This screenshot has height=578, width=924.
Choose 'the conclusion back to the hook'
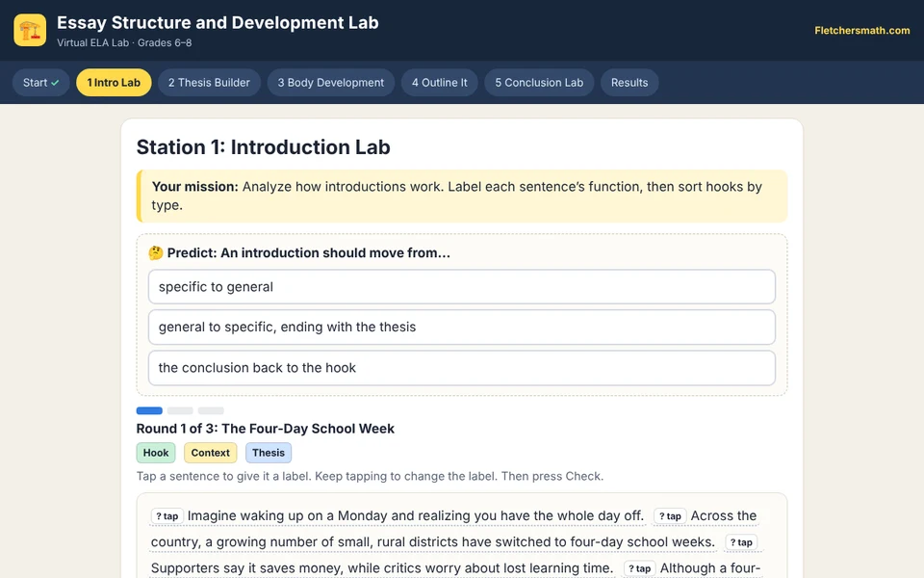pyautogui.click(x=462, y=368)
